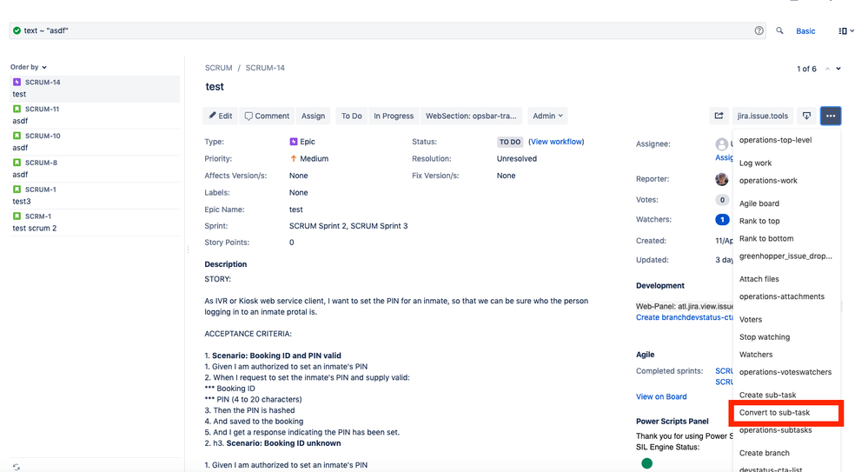Click the JQL valid checkmark icon

point(17,30)
